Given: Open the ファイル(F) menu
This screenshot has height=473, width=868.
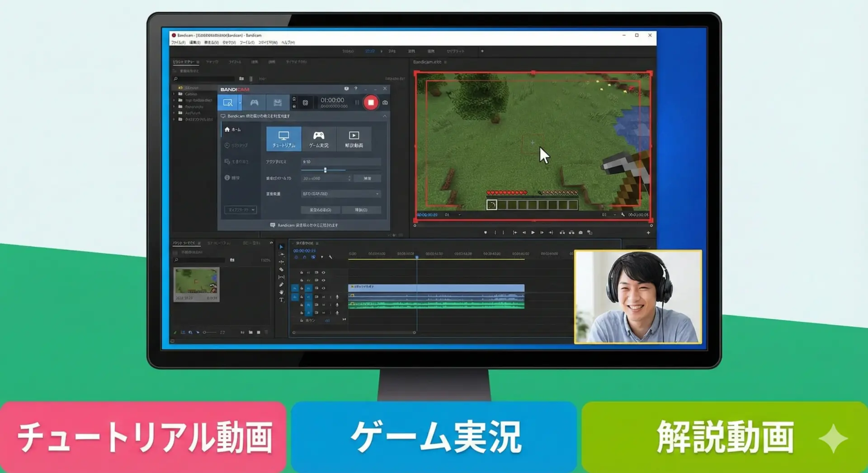Looking at the screenshot, I should click(178, 42).
